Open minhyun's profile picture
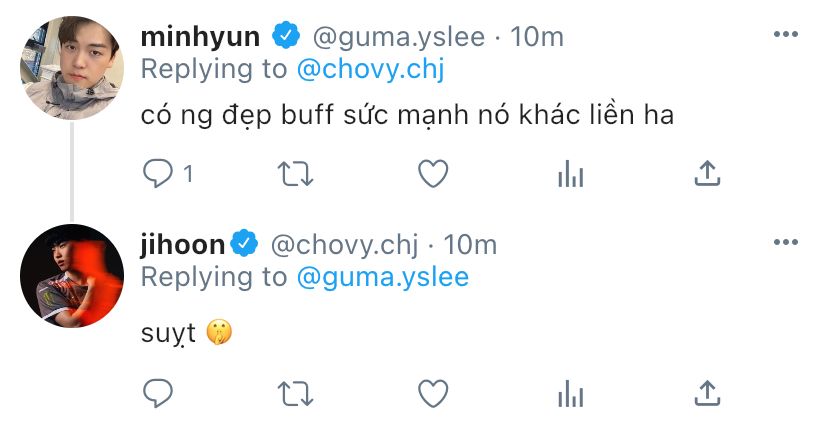 pos(72,68)
